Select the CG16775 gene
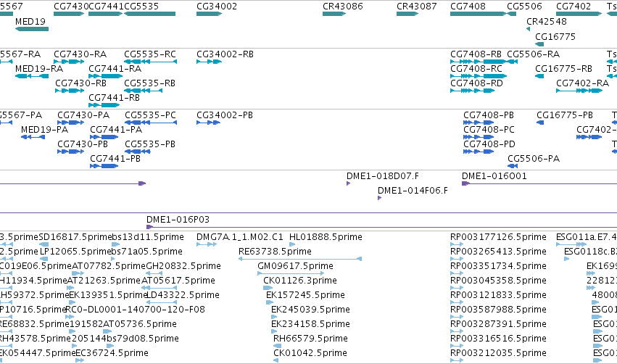This screenshot has height=364, width=617. [x=539, y=44]
